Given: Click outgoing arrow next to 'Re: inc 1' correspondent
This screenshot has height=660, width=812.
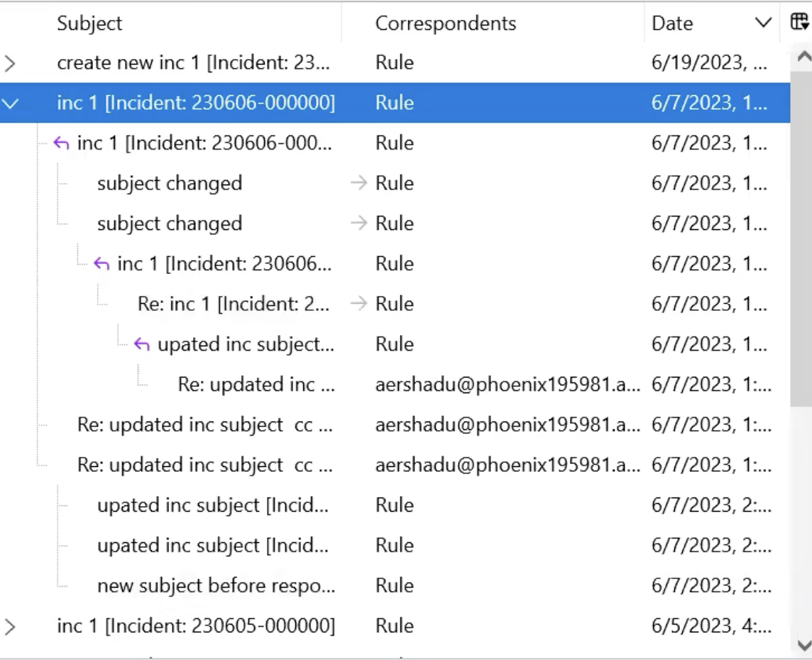Looking at the screenshot, I should [x=359, y=304].
